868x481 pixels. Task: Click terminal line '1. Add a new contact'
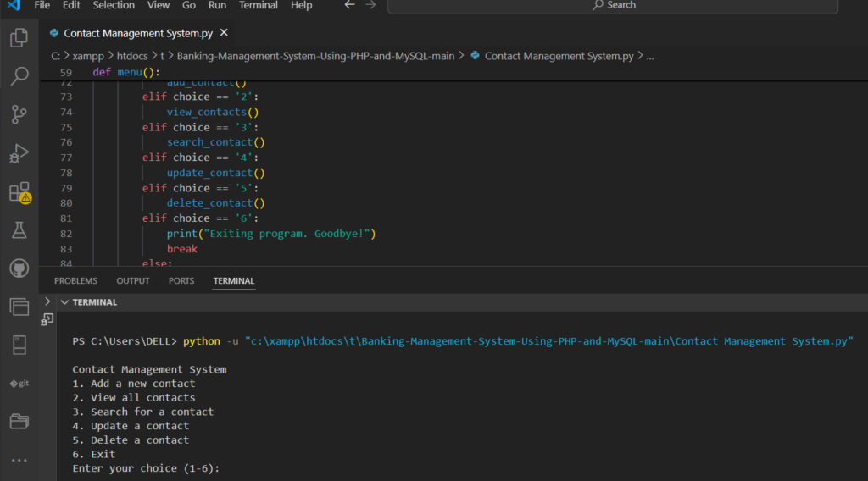pos(133,383)
